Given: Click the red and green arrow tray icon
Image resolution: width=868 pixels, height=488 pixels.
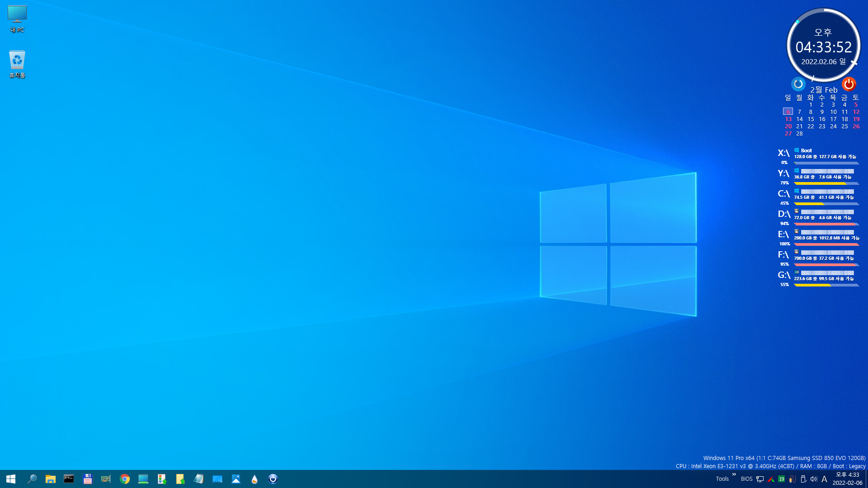Looking at the screenshot, I should coord(771,479).
